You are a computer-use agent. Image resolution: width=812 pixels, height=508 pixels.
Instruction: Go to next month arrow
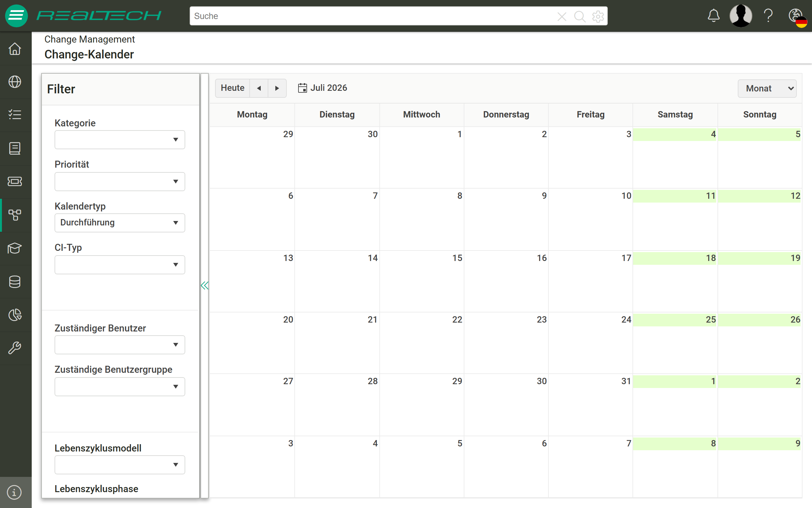click(277, 88)
